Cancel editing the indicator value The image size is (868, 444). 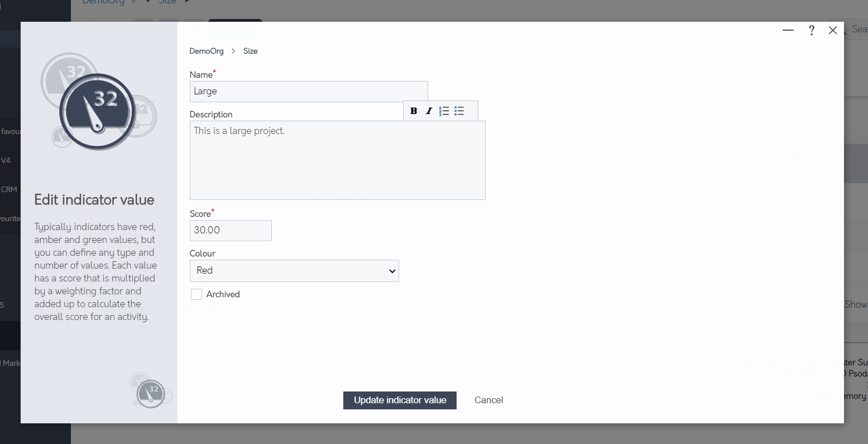click(x=488, y=400)
